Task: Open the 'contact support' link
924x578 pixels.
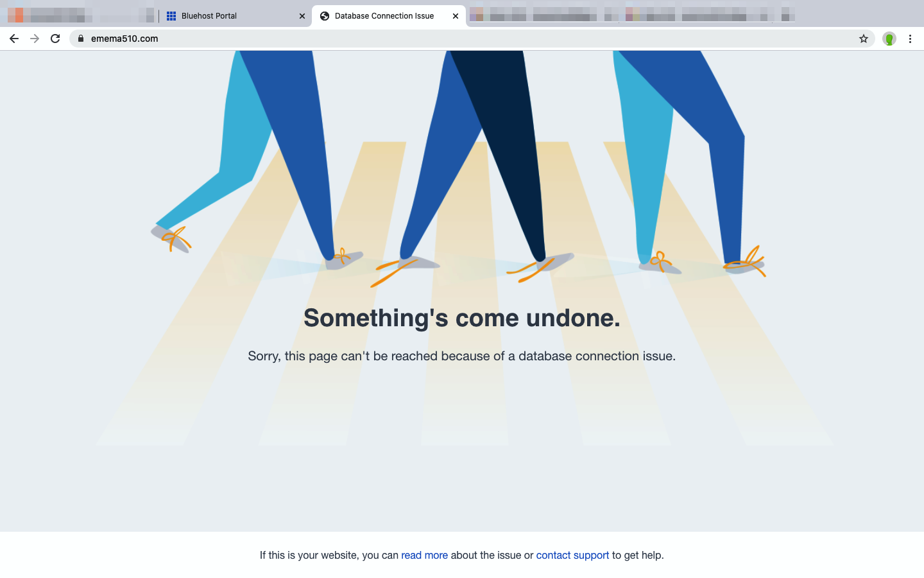Action: pyautogui.click(x=572, y=555)
